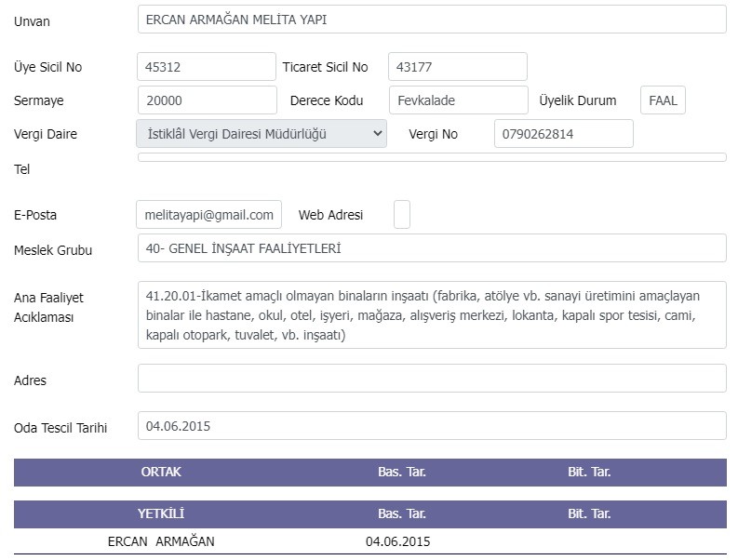Select the Oda Tescil Tarihi field
Viewport: 738px width, 560px height.
[432, 426]
